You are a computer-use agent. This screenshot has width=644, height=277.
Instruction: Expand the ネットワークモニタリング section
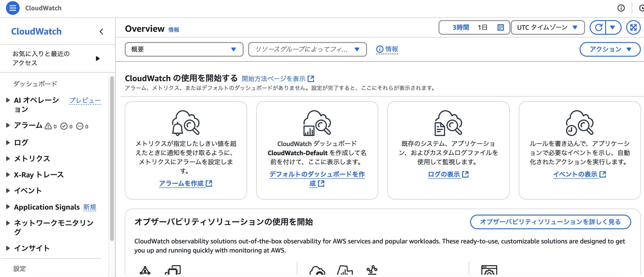(8, 223)
